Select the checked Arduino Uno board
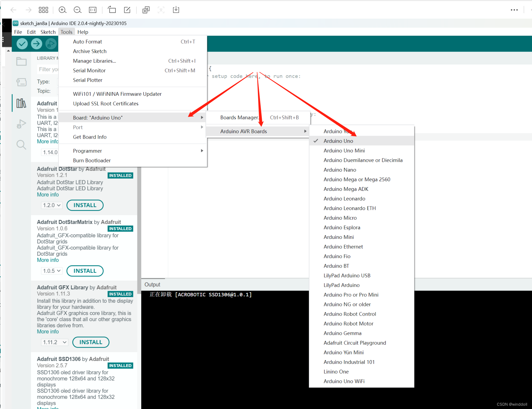The image size is (532, 409). [362, 141]
